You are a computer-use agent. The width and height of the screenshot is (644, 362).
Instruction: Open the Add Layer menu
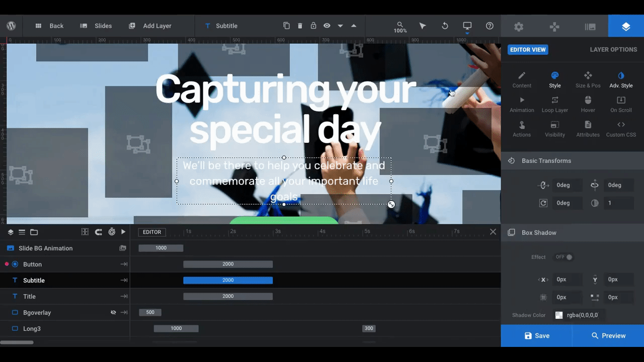tap(150, 26)
